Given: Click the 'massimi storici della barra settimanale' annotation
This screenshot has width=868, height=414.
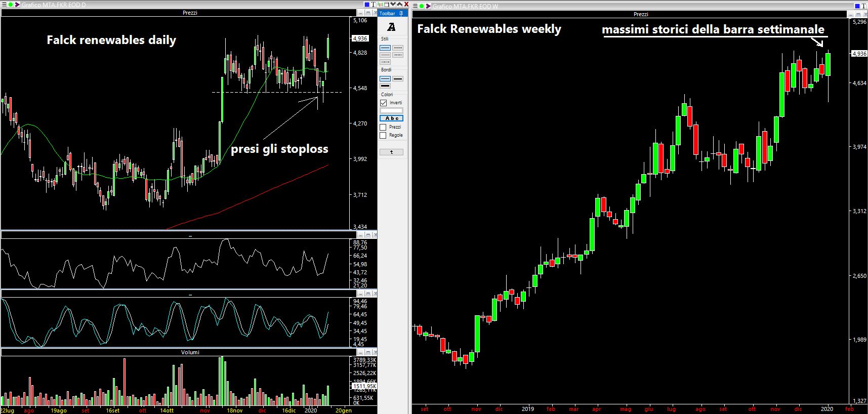Looking at the screenshot, I should [713, 29].
